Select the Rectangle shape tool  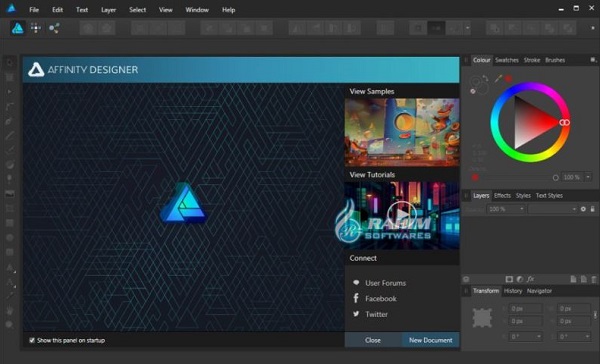(10, 223)
